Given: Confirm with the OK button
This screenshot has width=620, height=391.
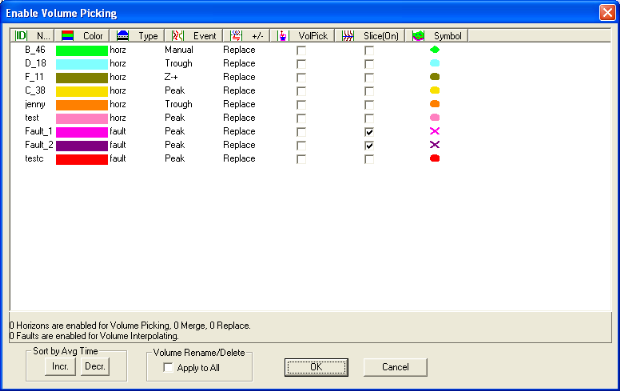Looking at the screenshot, I should [x=316, y=367].
